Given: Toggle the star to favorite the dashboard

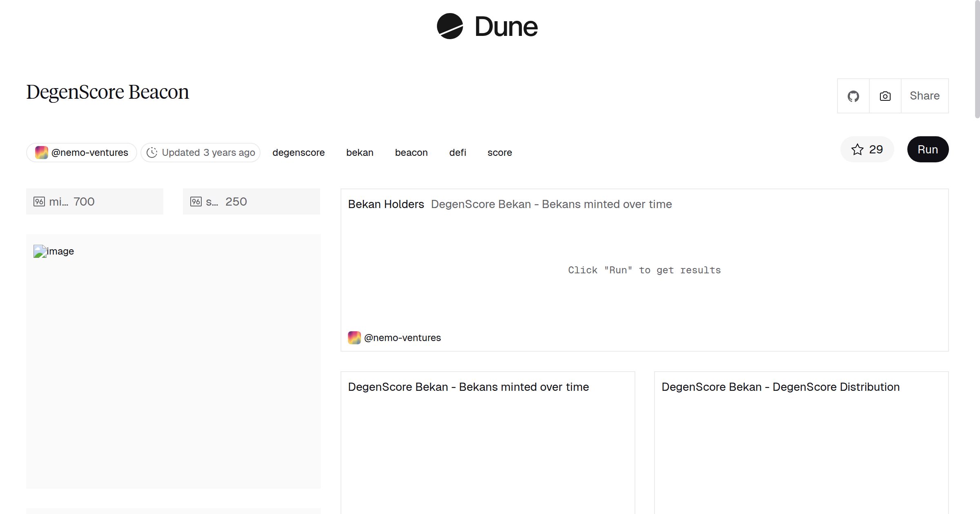Looking at the screenshot, I should click(857, 149).
